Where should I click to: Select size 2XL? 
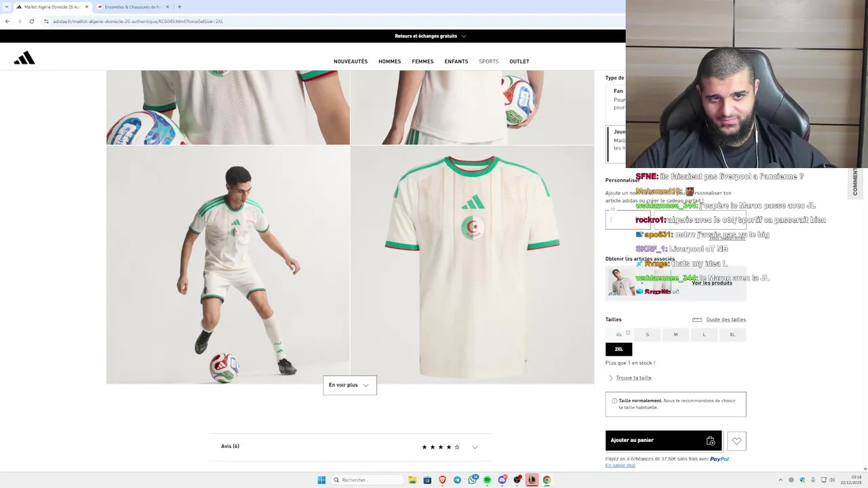pos(618,349)
